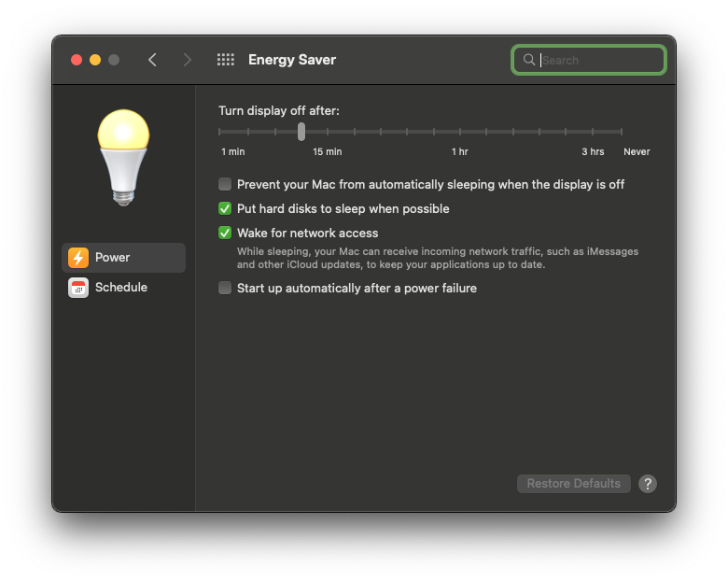Minimize the Energy Saver window
The height and width of the screenshot is (581, 728).
95,60
